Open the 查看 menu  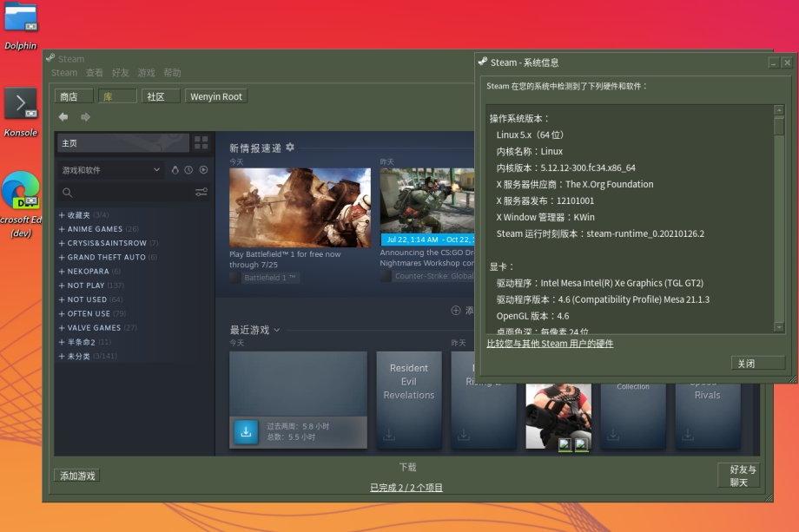point(94,73)
